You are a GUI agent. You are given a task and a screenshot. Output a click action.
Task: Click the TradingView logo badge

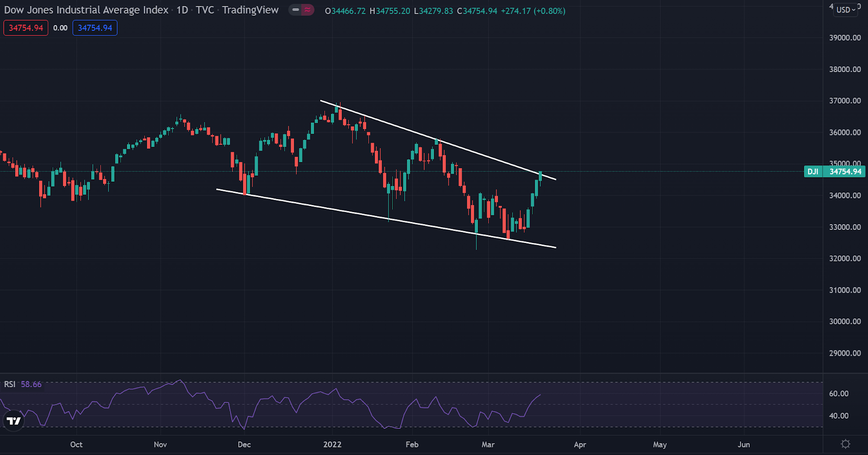[x=14, y=421]
